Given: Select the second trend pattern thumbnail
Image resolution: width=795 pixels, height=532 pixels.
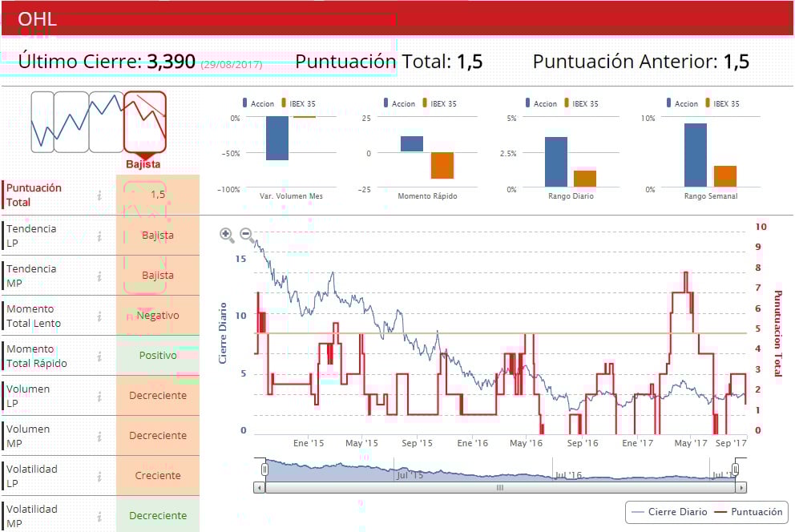Looking at the screenshot, I should click(71, 122).
